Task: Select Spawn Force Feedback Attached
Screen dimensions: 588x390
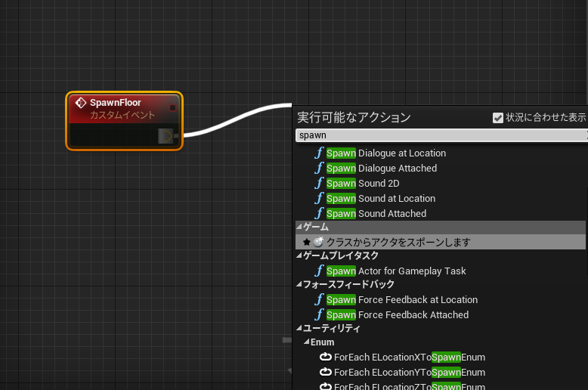Action: 398,315
